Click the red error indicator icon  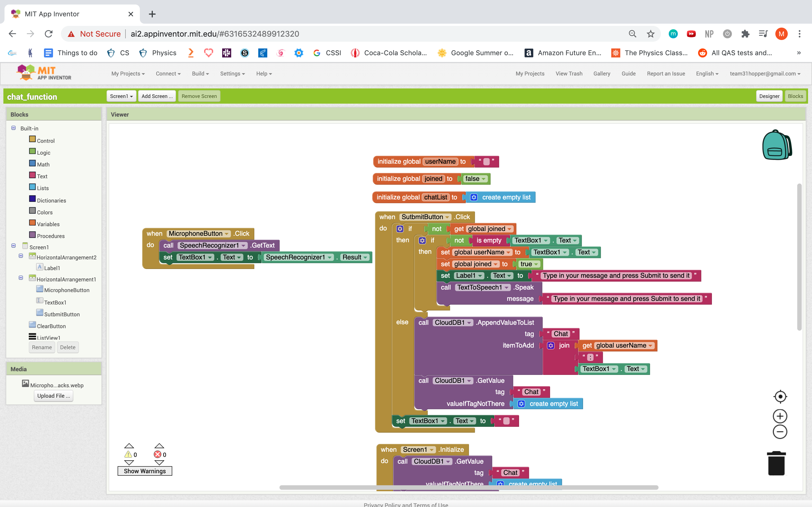157,454
